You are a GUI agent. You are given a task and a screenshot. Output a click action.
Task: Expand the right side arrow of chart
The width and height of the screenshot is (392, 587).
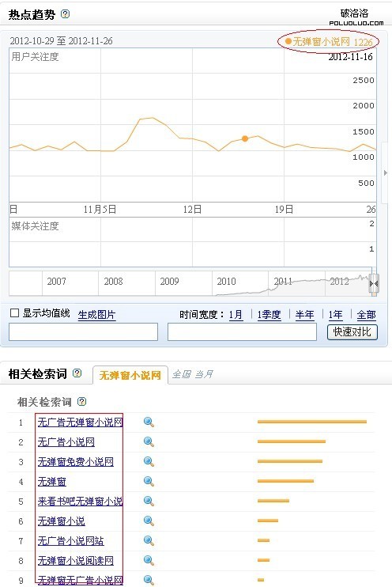point(386,172)
